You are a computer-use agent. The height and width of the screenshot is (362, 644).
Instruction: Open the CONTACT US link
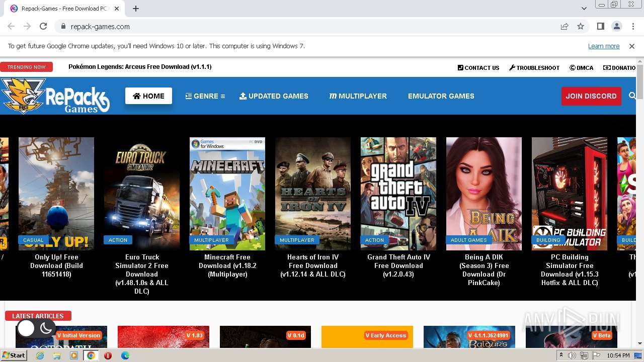click(x=478, y=68)
